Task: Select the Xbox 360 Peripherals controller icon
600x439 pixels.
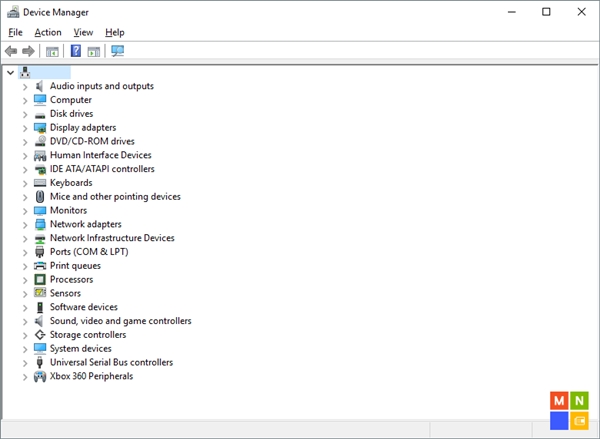Action: coord(40,376)
